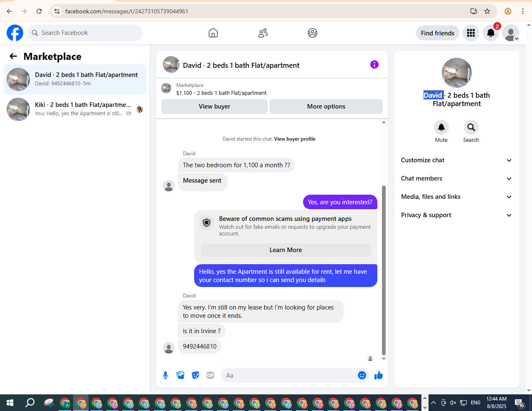
Task: Choose a sticker with the sticker icon
Action: pyautogui.click(x=195, y=375)
